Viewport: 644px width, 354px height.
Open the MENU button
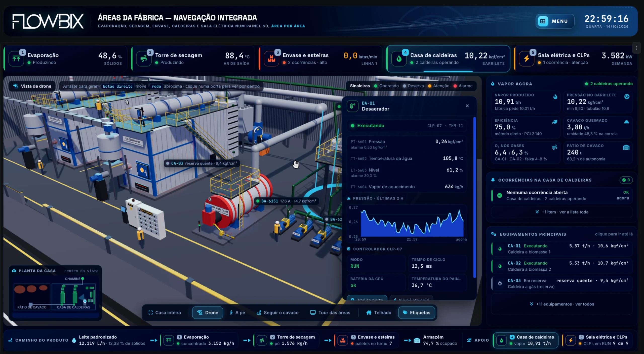pos(555,21)
